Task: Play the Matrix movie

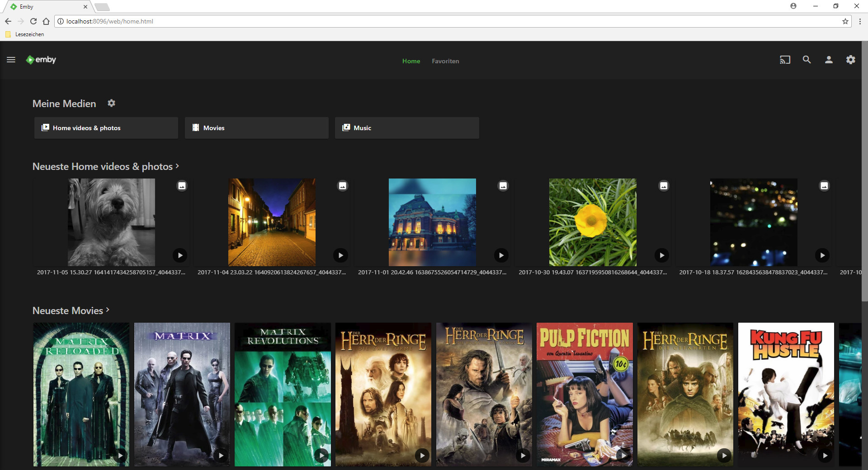Action: click(x=221, y=456)
